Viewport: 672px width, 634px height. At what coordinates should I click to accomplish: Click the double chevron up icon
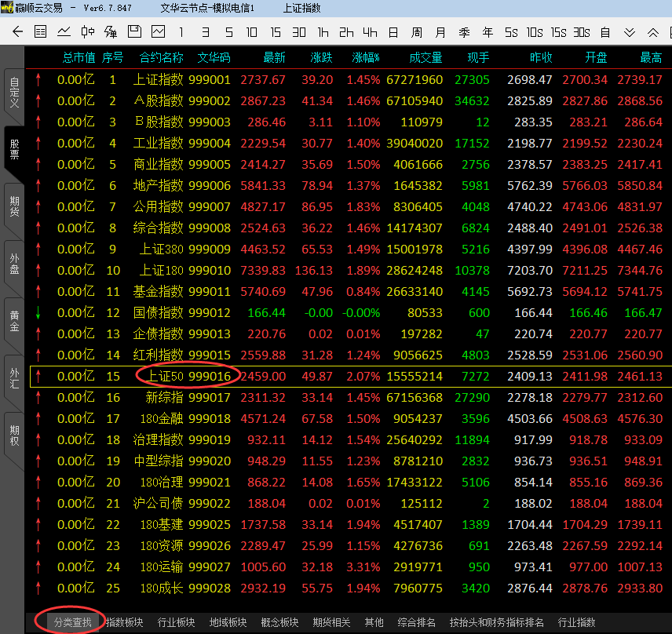[652, 32]
